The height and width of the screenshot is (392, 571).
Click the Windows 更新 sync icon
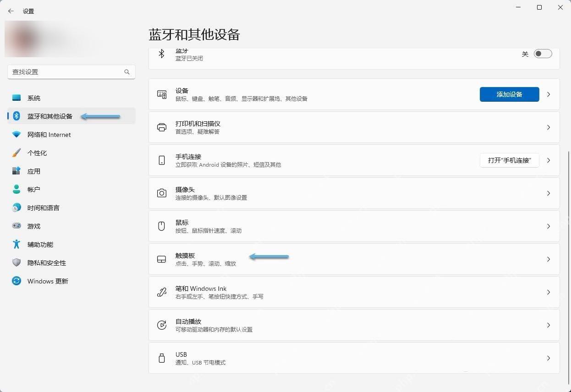[x=16, y=281]
